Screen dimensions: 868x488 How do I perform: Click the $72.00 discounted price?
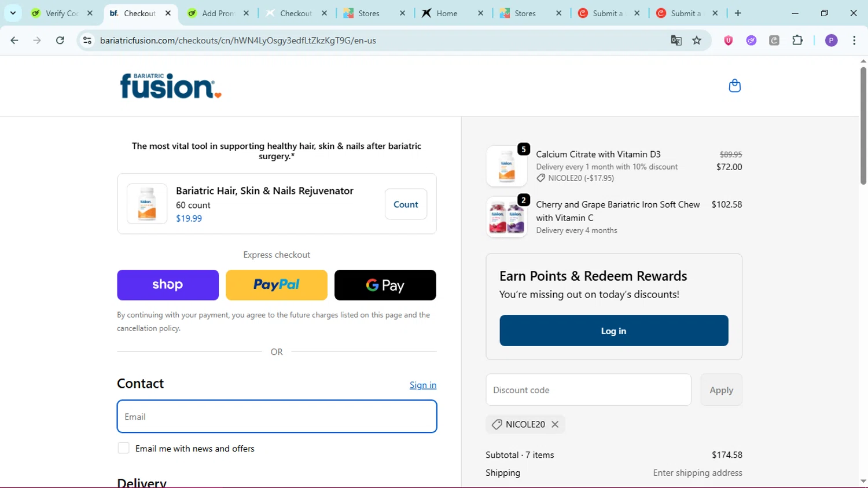pos(729,167)
